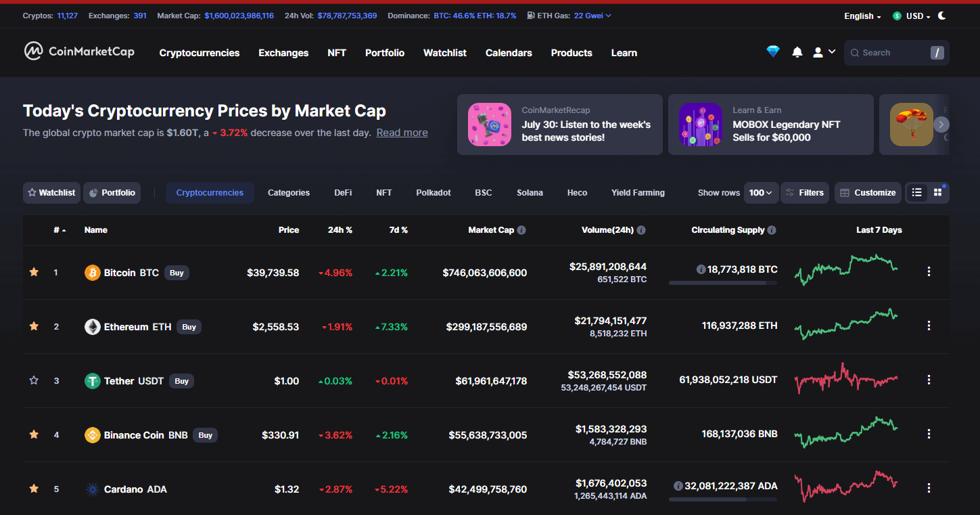Image resolution: width=980 pixels, height=515 pixels.
Task: Sort by 7d % column header
Action: point(399,230)
